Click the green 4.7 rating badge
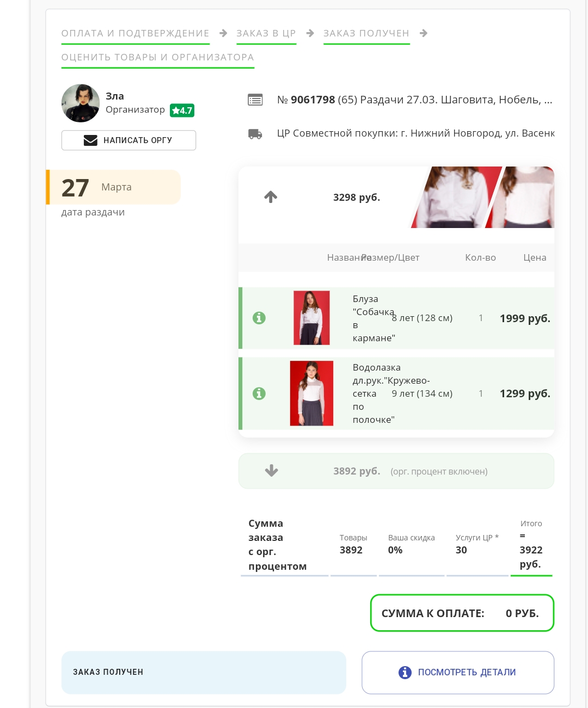588x708 pixels. pos(182,110)
